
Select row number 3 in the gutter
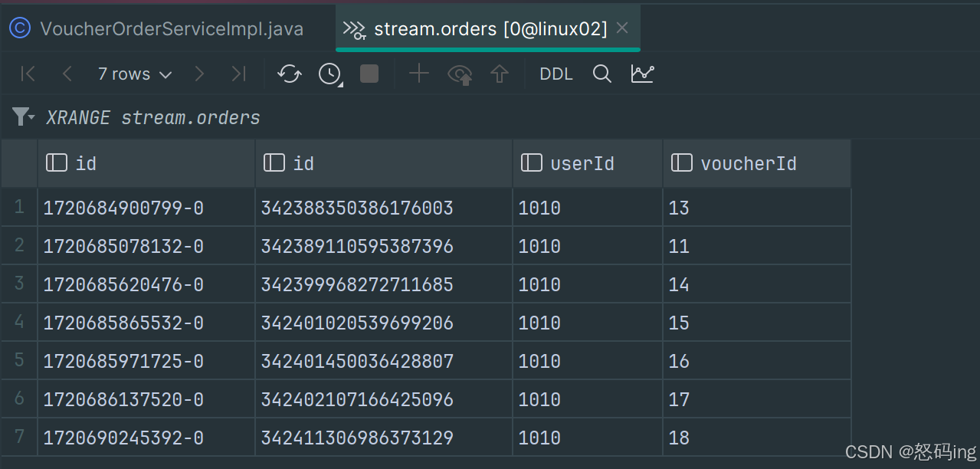(x=19, y=284)
